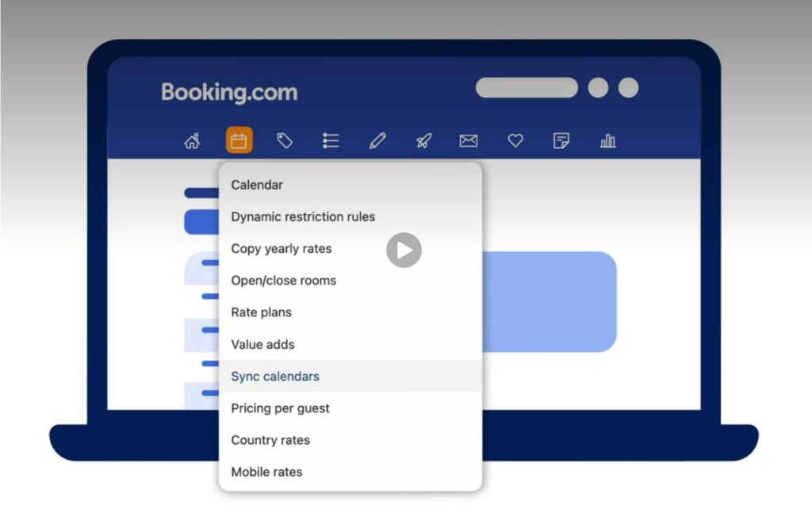The image size is (812, 513).
Task: Click the heart icon
Action: pyautogui.click(x=515, y=140)
